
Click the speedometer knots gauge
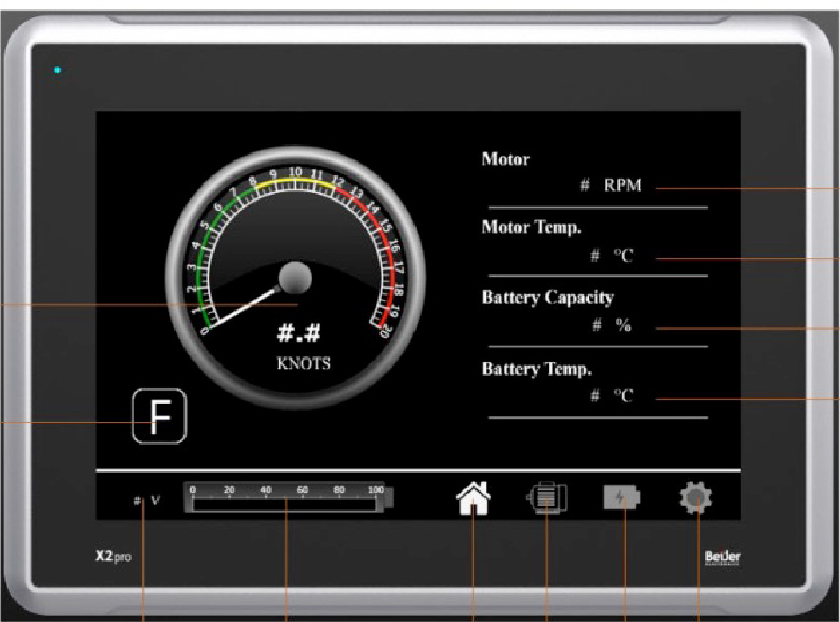point(295,278)
